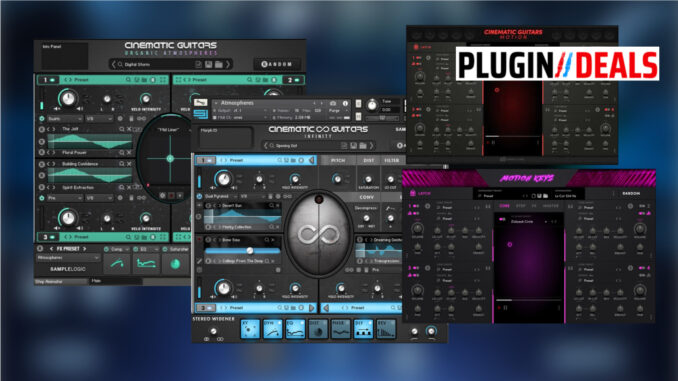Click Stereo Widener knob
678x381 pixels.
pos(213,331)
